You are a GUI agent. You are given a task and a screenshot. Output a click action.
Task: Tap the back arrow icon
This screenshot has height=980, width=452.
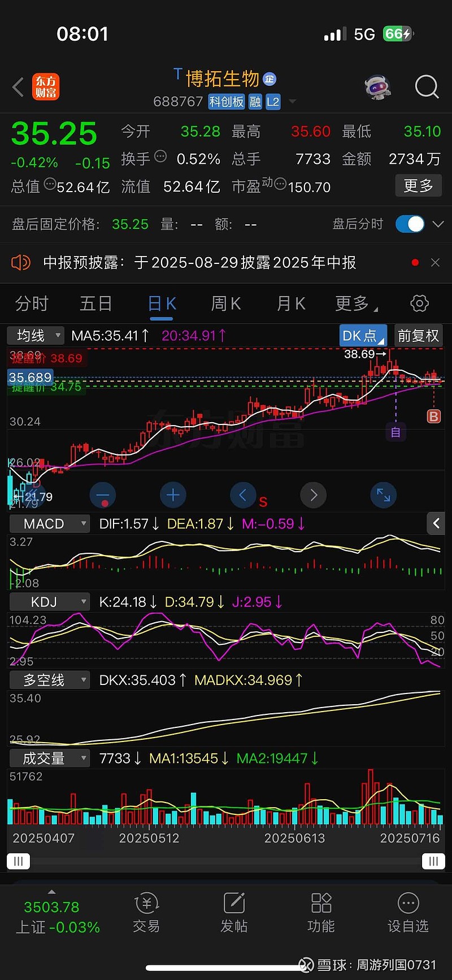[18, 88]
